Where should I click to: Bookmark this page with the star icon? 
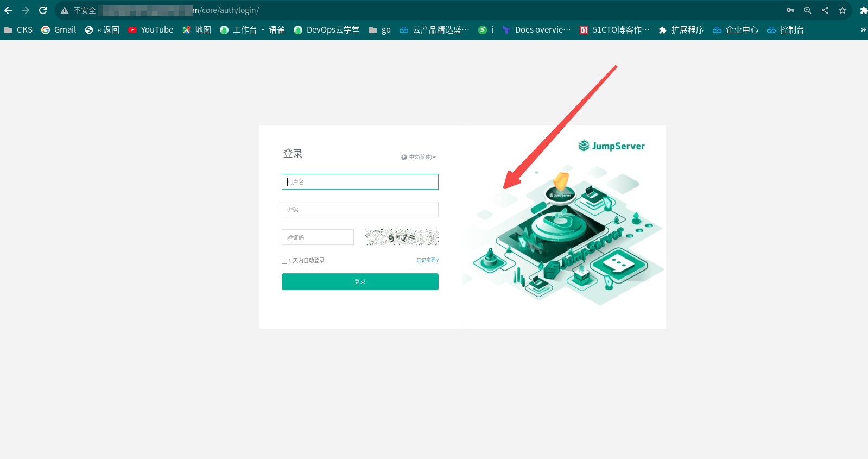click(842, 10)
